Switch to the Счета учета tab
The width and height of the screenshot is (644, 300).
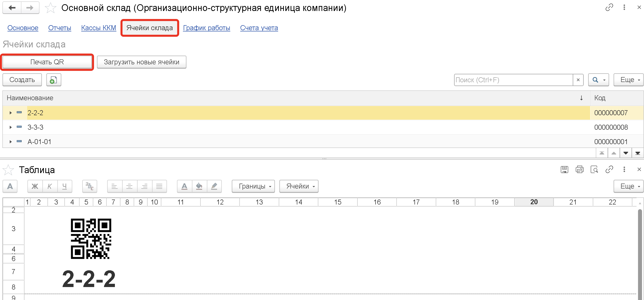259,28
